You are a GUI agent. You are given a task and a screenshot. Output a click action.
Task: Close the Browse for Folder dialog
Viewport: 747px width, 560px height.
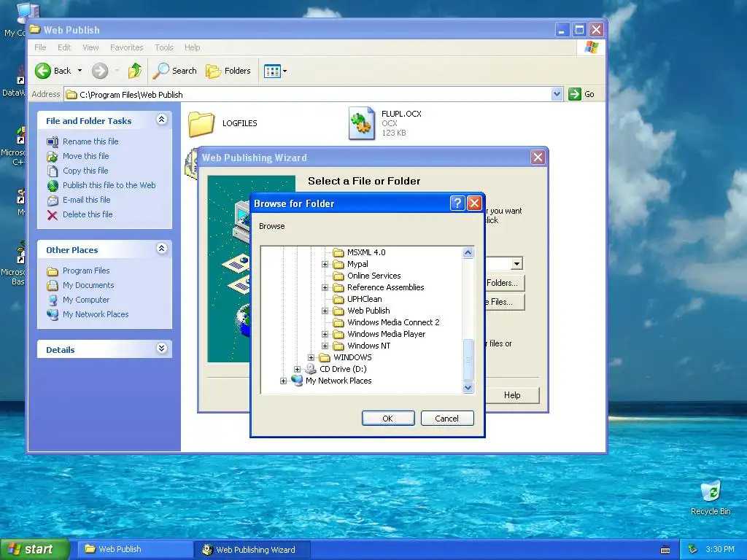pyautogui.click(x=474, y=203)
